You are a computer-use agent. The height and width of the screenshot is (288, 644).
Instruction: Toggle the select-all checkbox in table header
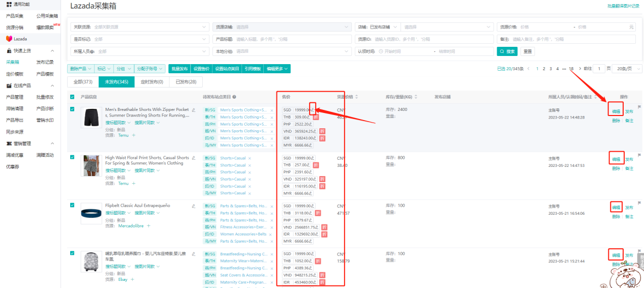72,97
